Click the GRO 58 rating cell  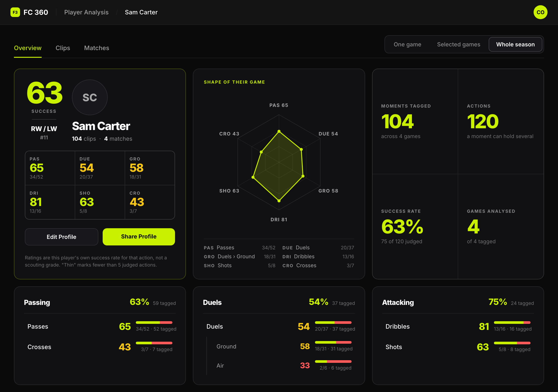(x=150, y=168)
